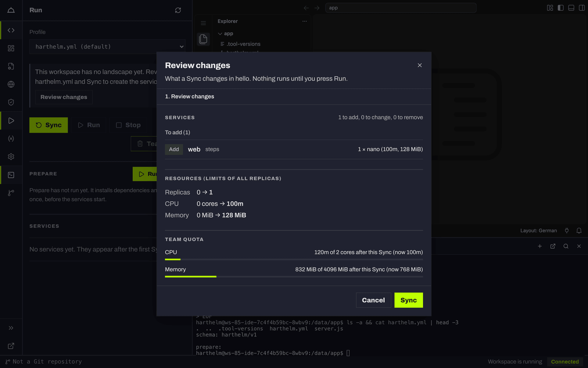588x368 pixels.
Task: Open the settings gear sidebar icon
Action: coord(11,156)
